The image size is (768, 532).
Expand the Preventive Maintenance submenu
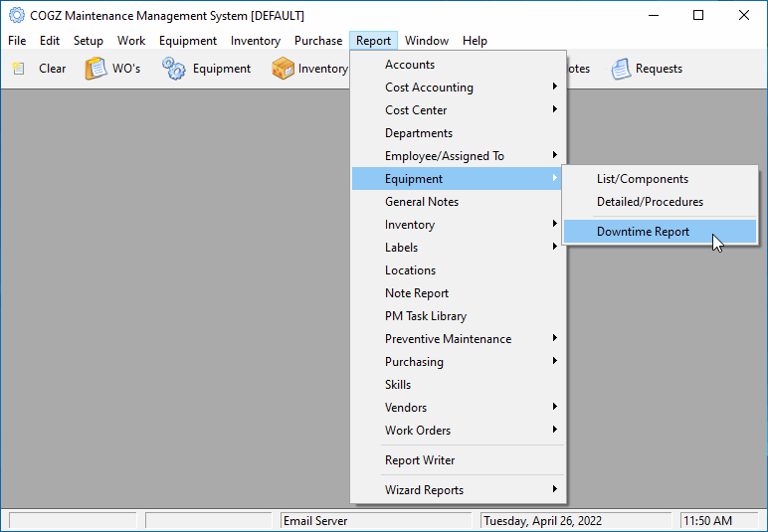click(x=459, y=339)
